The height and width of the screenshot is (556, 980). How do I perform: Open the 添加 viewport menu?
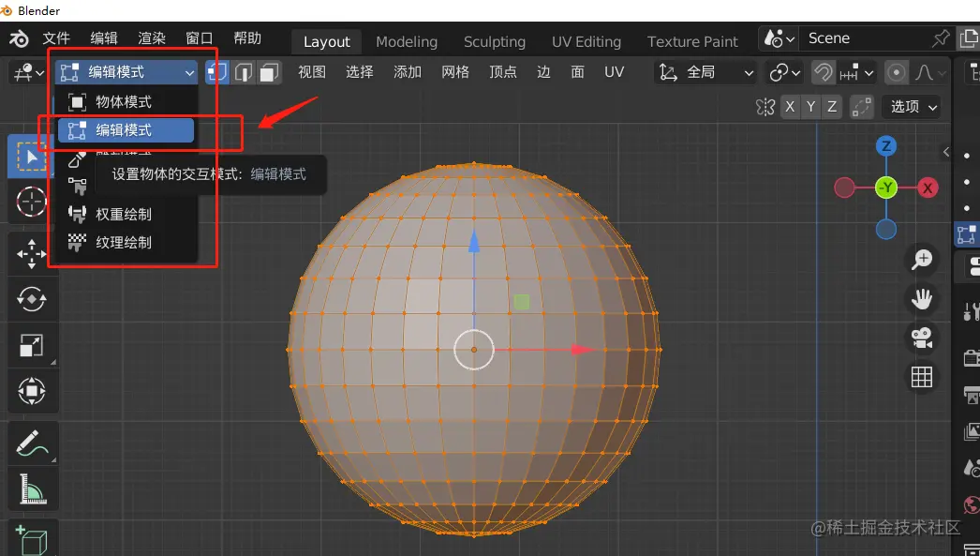(407, 72)
